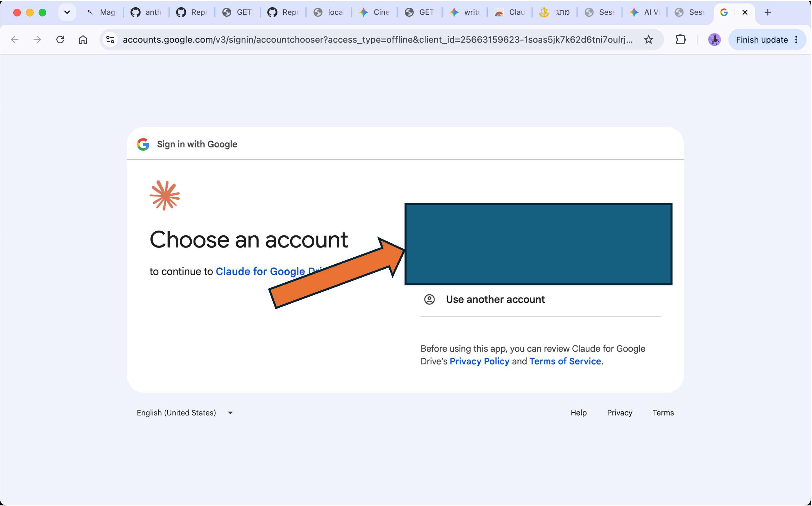The image size is (812, 506).
Task: Switch to the anth GitHub tab
Action: 146,12
